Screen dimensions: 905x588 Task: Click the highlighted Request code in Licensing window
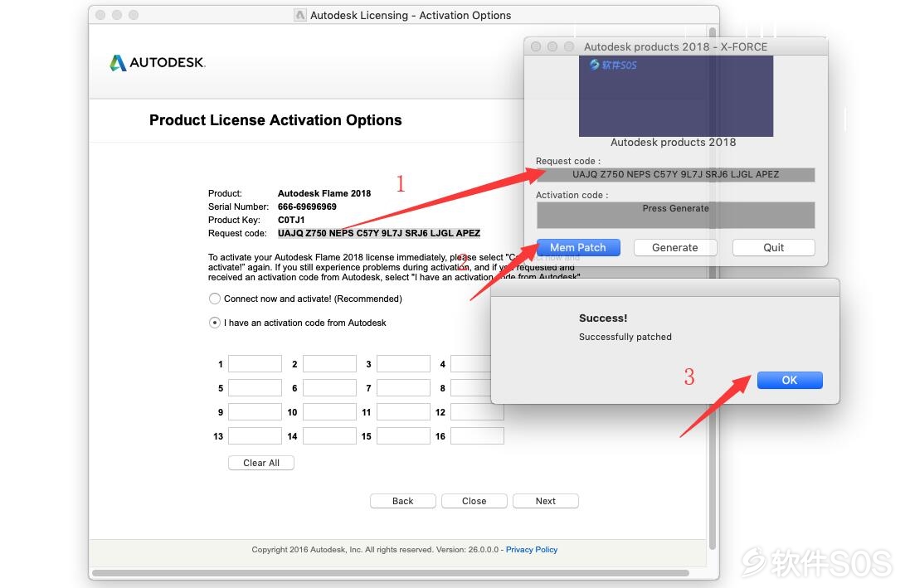(379, 233)
